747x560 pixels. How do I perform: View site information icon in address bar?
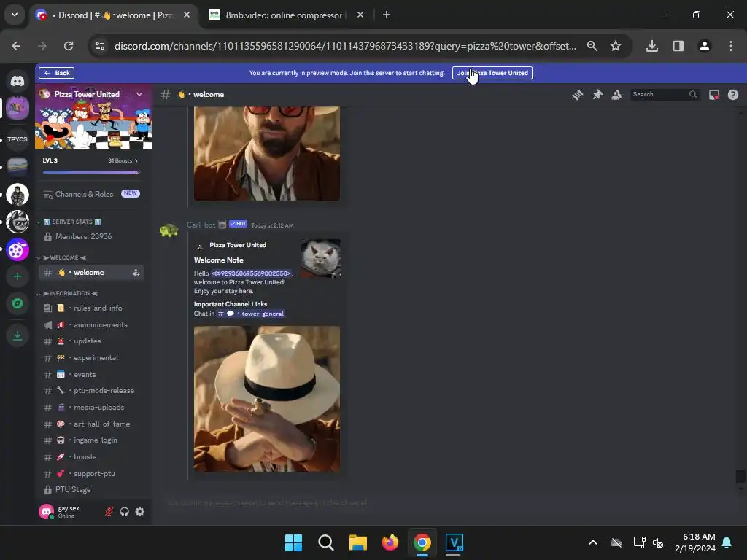100,46
